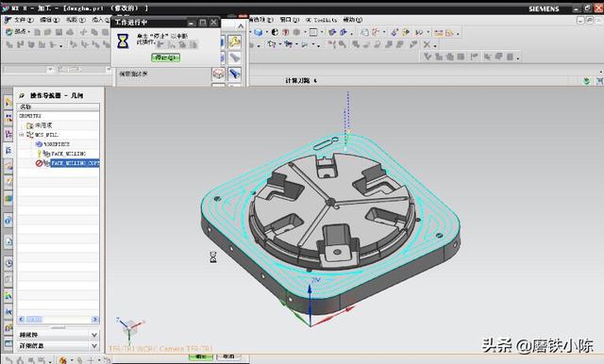Click the red wireframe cube icon
This screenshot has width=604, height=364.
(218, 74)
